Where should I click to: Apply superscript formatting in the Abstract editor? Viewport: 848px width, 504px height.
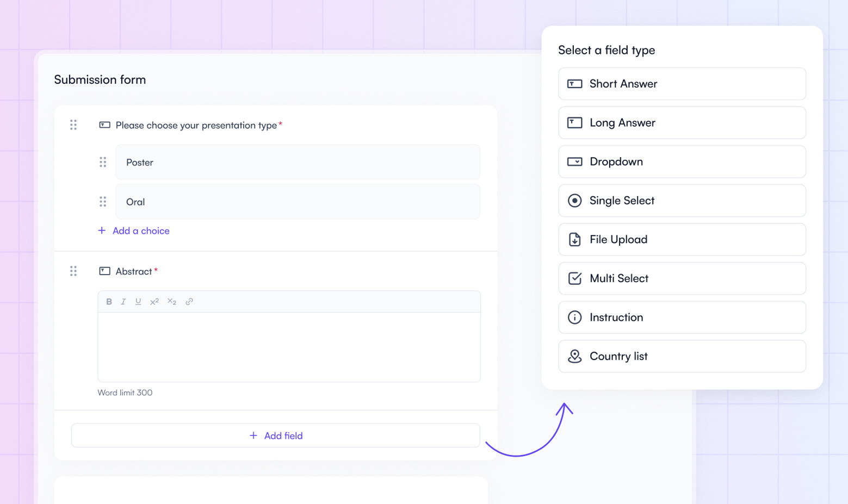coord(154,301)
